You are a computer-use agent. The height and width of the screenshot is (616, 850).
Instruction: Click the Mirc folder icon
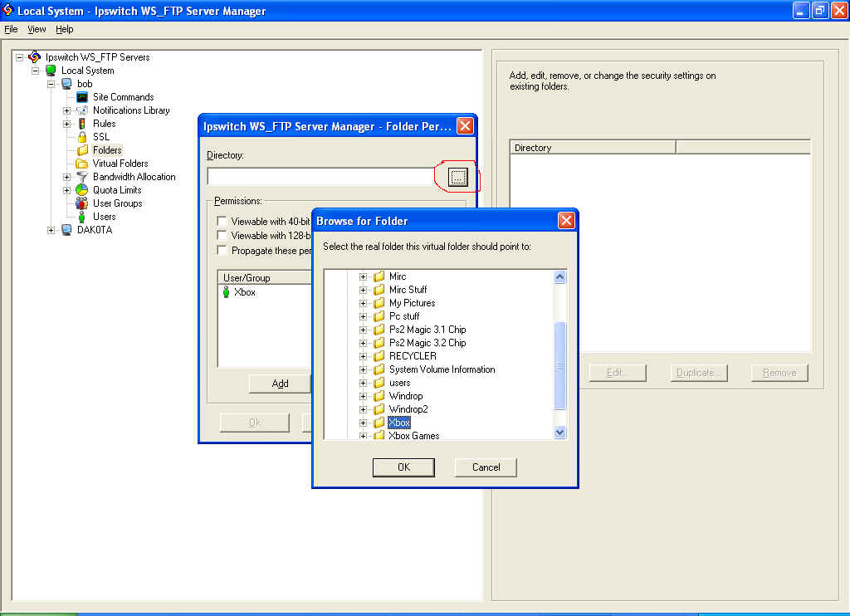379,276
